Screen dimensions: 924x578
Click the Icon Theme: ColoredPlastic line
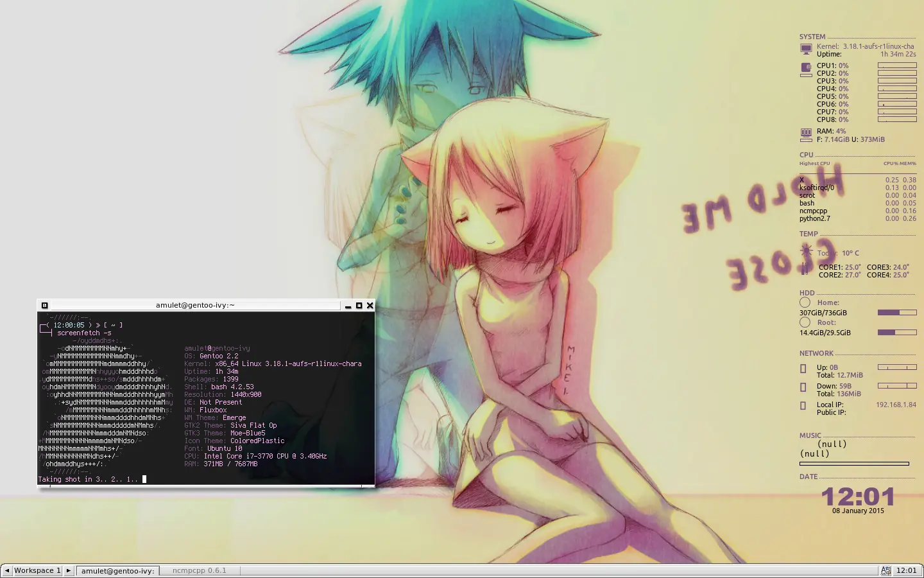pos(234,441)
